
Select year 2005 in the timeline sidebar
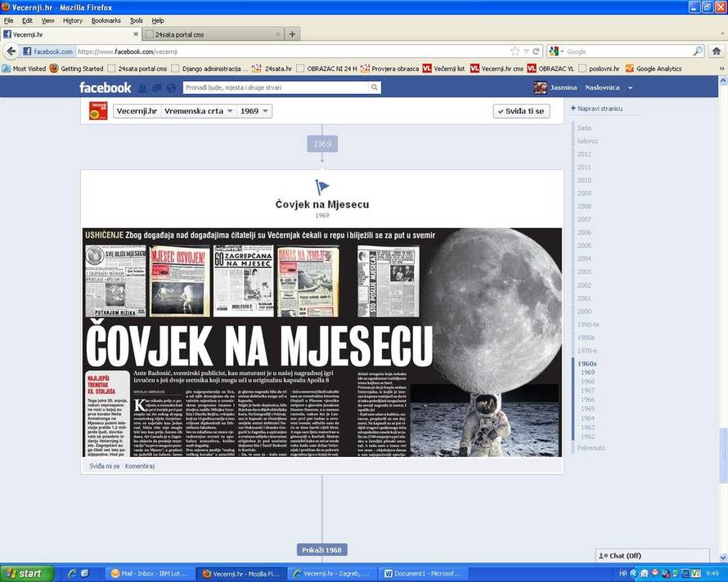(584, 246)
